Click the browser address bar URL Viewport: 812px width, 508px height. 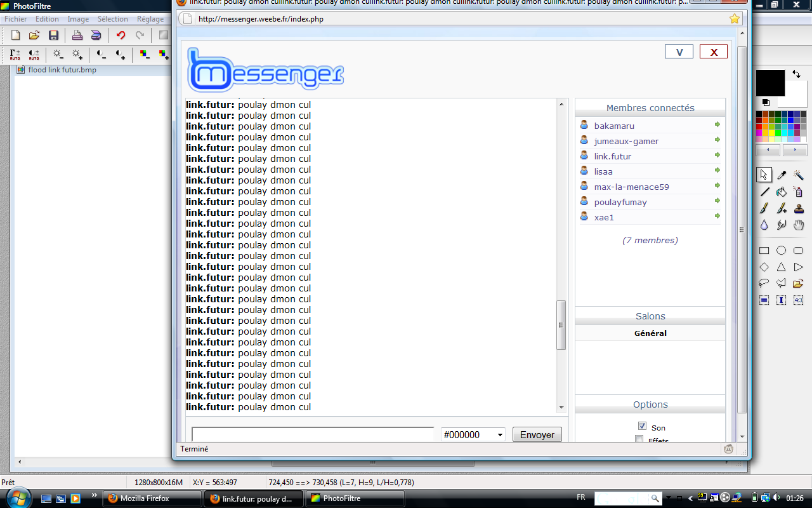pyautogui.click(x=261, y=19)
